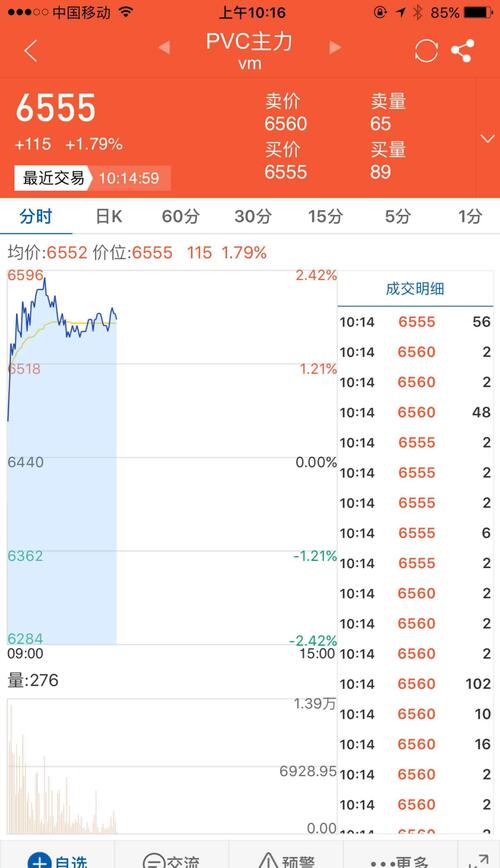Refresh quotes with circular arrows icon
Screen dimensions: 500x868
(x=426, y=51)
